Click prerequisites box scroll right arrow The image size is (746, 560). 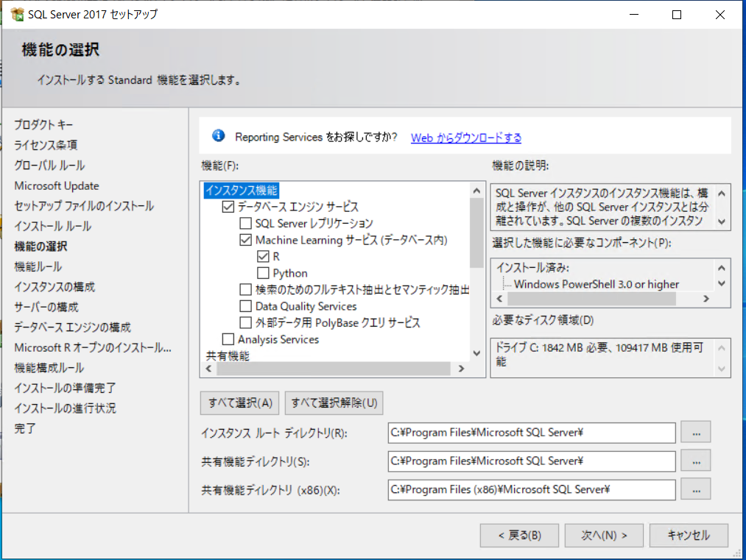706,299
